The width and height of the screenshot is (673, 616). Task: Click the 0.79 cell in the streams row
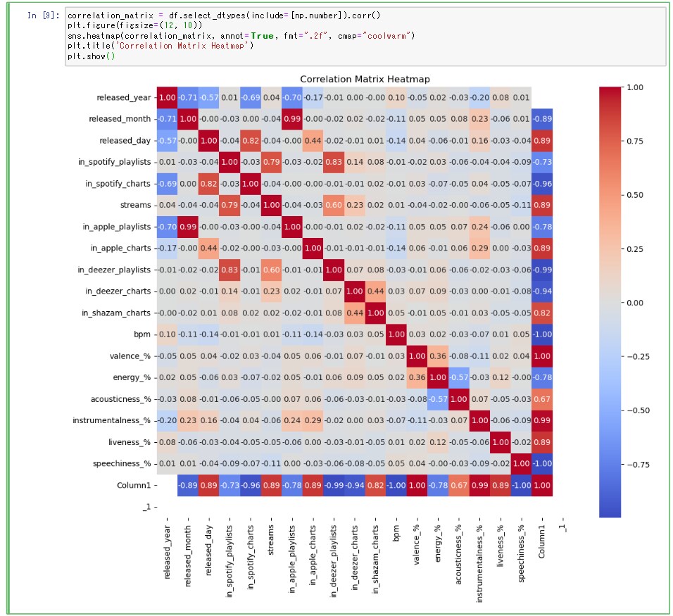[229, 205]
